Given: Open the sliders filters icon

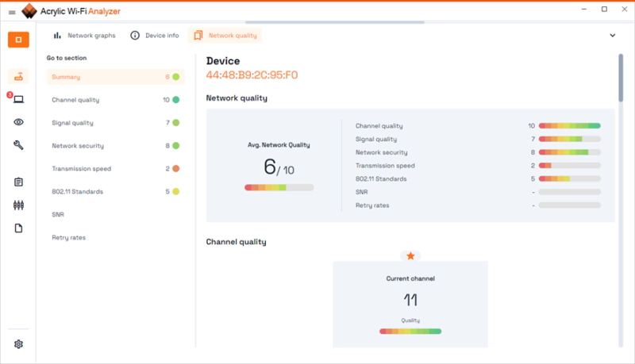Looking at the screenshot, I should tap(18, 205).
